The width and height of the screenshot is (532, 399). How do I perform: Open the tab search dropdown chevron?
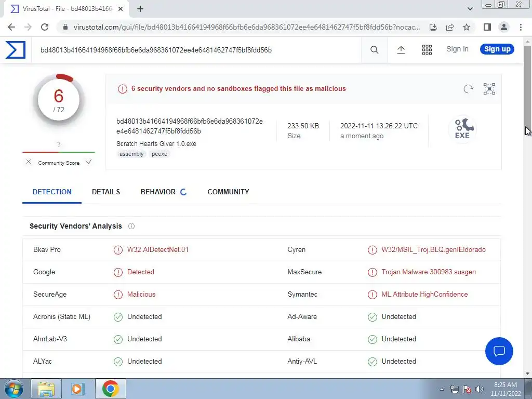470,9
